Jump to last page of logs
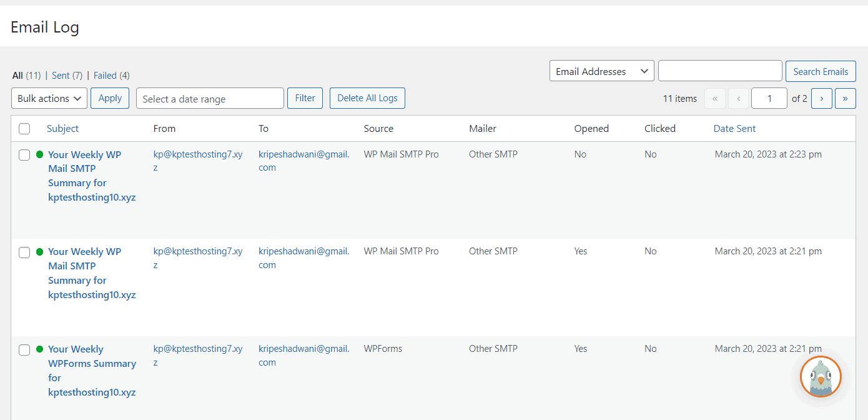 pyautogui.click(x=845, y=98)
